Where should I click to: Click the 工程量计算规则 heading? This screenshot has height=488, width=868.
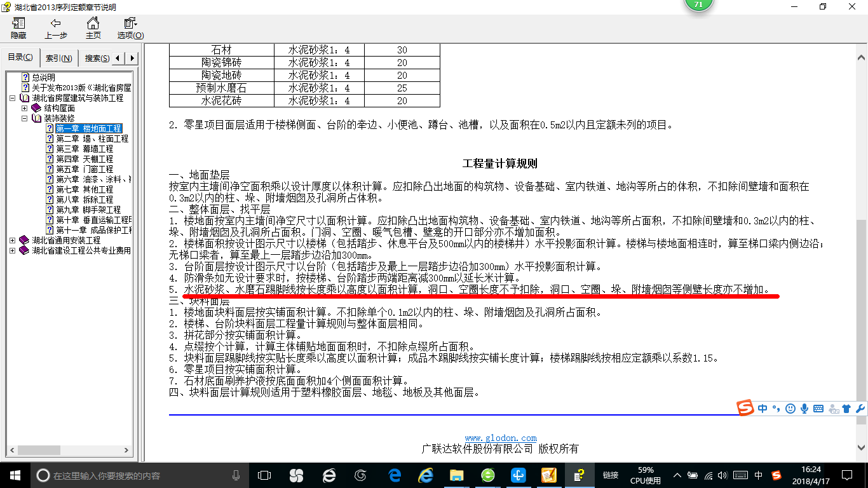[x=500, y=163]
